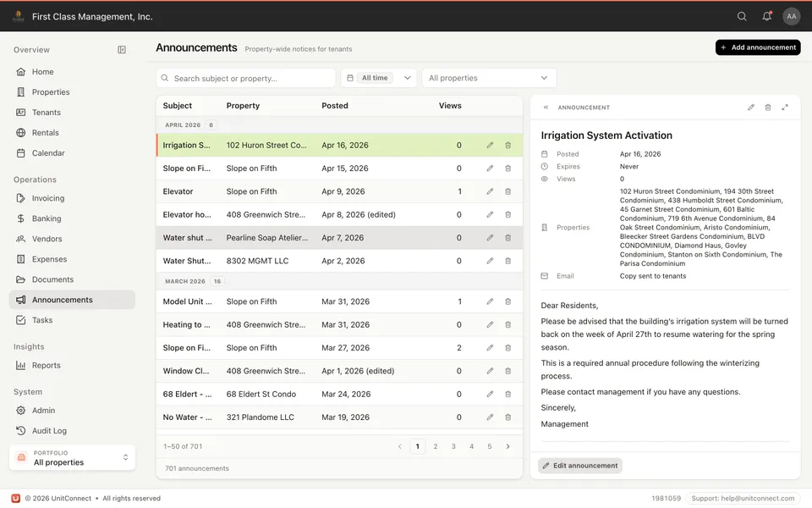
Task: Go to page 2
Action: click(x=436, y=446)
